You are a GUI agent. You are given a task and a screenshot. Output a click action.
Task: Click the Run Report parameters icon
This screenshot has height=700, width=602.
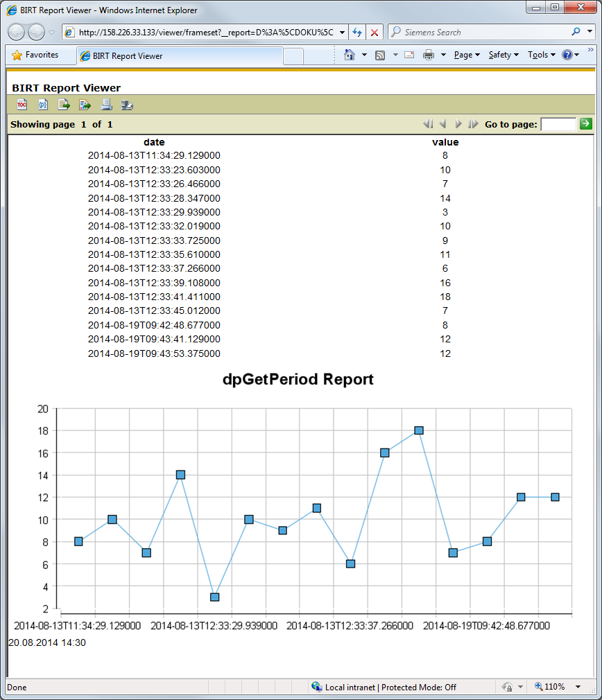pos(43,105)
